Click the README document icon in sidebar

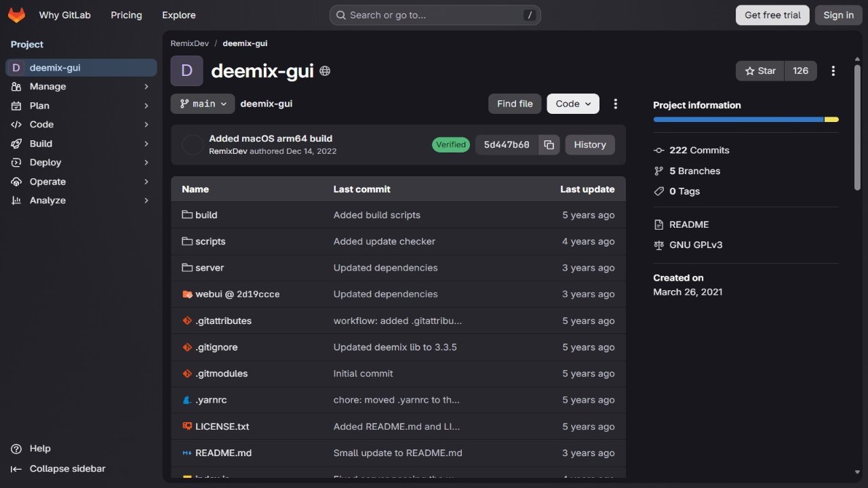click(x=658, y=224)
